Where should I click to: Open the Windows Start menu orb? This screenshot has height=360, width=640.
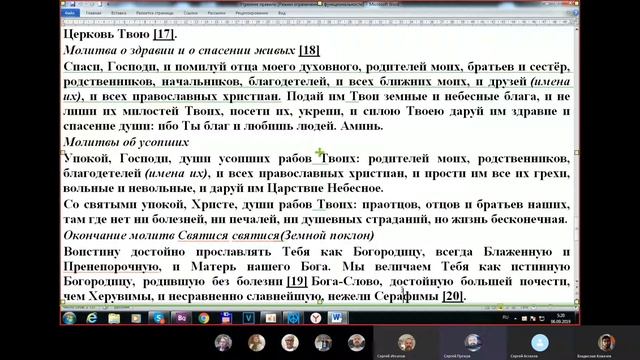click(69, 318)
